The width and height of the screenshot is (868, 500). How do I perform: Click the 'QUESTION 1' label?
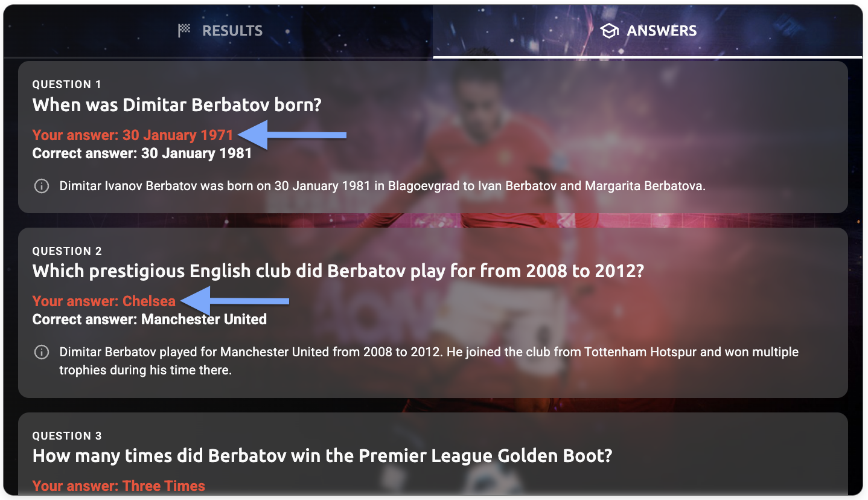tap(66, 85)
